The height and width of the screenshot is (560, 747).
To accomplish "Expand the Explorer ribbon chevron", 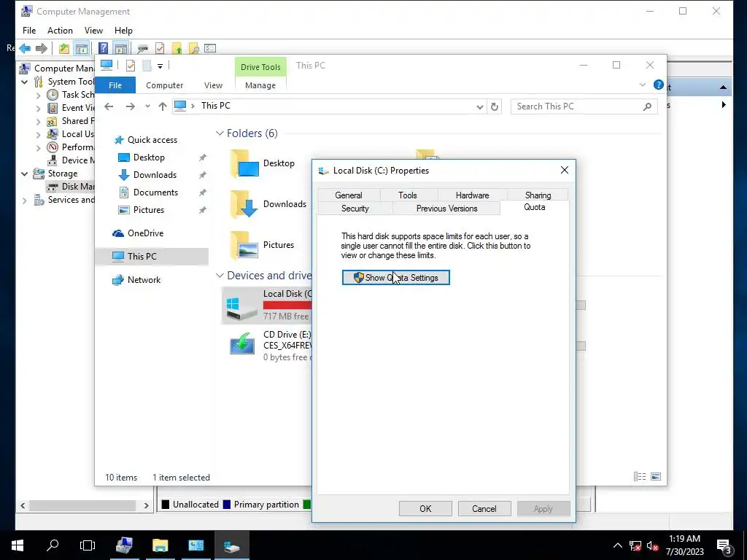I will 642,85.
